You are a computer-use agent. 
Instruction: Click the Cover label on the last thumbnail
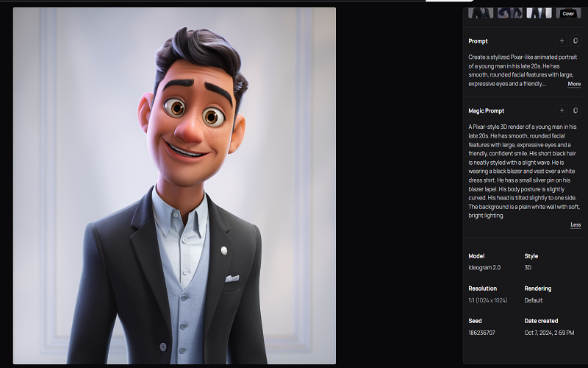(567, 13)
